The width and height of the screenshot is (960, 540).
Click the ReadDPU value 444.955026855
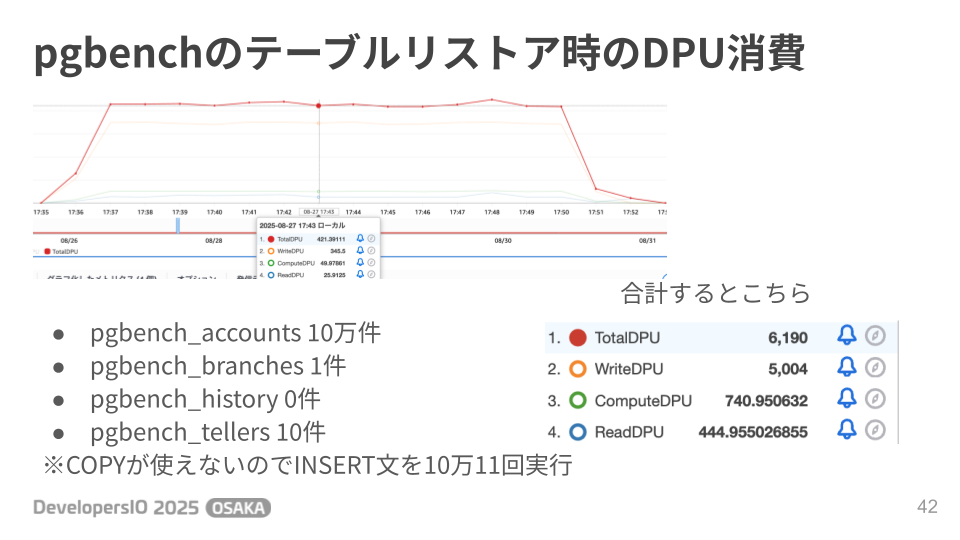click(753, 432)
